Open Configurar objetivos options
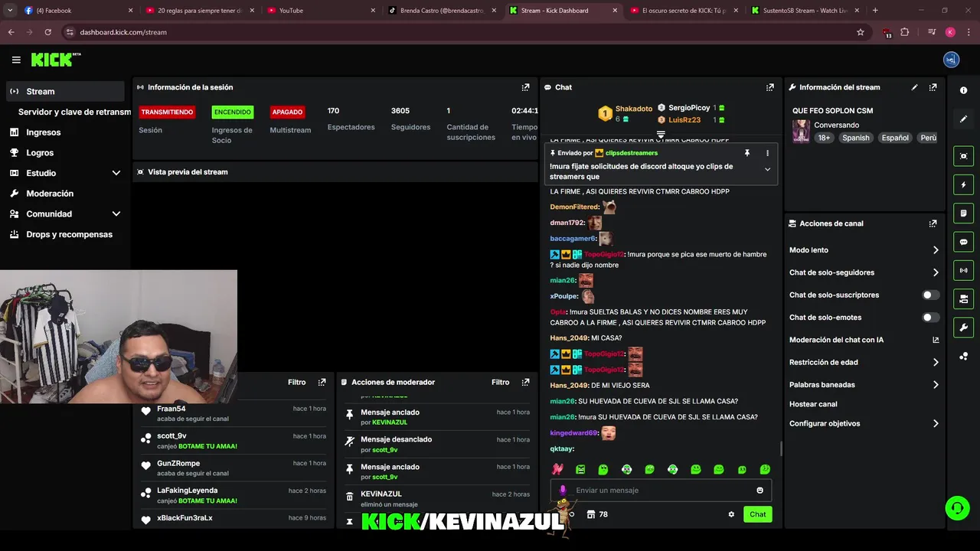The width and height of the screenshot is (980, 551). (864, 423)
